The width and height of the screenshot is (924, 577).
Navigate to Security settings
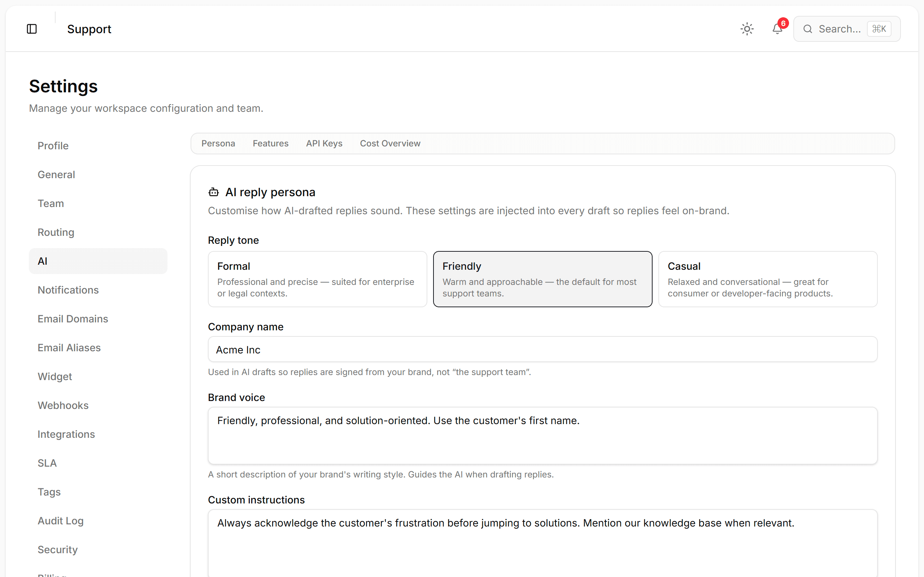pos(58,550)
